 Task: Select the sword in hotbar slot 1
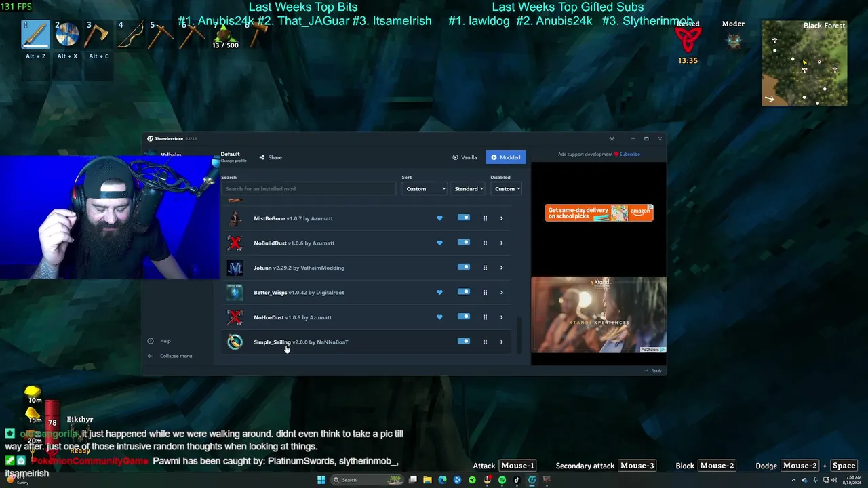pyautogui.click(x=35, y=35)
